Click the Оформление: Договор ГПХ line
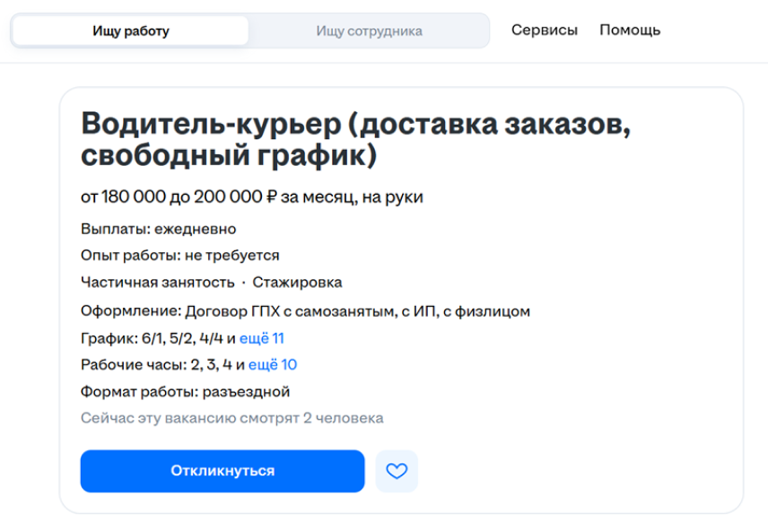The width and height of the screenshot is (768, 532). (x=305, y=311)
